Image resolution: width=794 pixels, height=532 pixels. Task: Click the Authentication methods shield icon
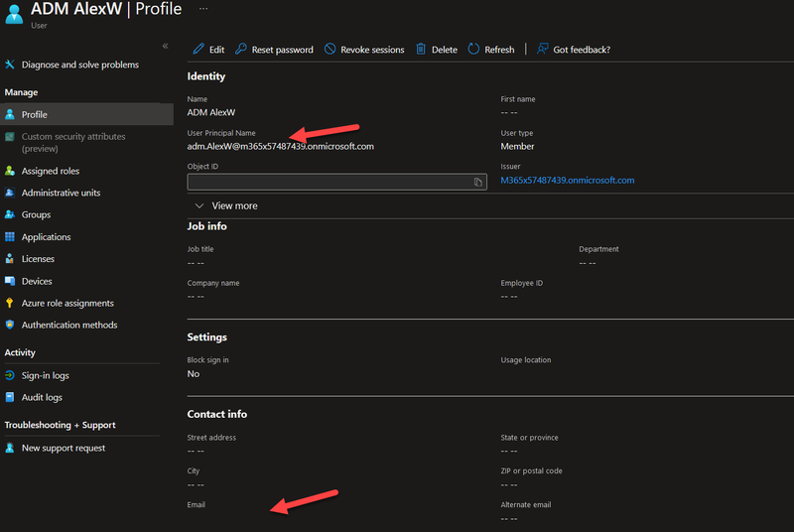tap(10, 325)
